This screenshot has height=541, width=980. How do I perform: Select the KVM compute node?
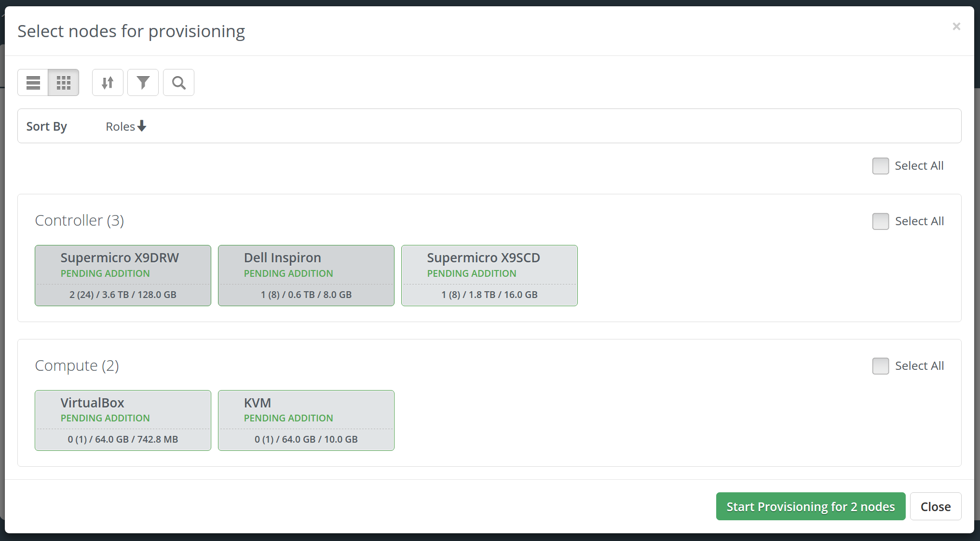(306, 420)
